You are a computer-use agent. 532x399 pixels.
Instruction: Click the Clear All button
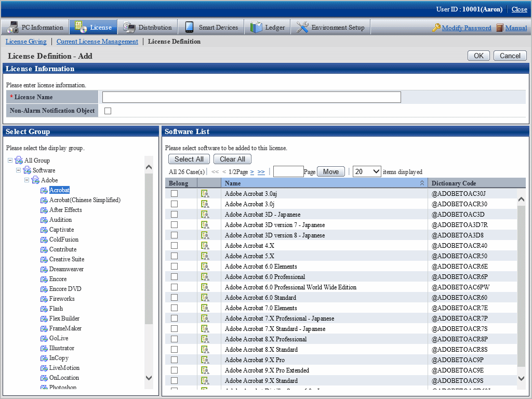coord(232,159)
